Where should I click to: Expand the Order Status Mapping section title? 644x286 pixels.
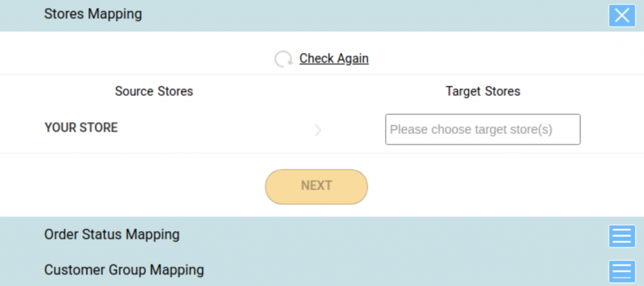click(112, 234)
